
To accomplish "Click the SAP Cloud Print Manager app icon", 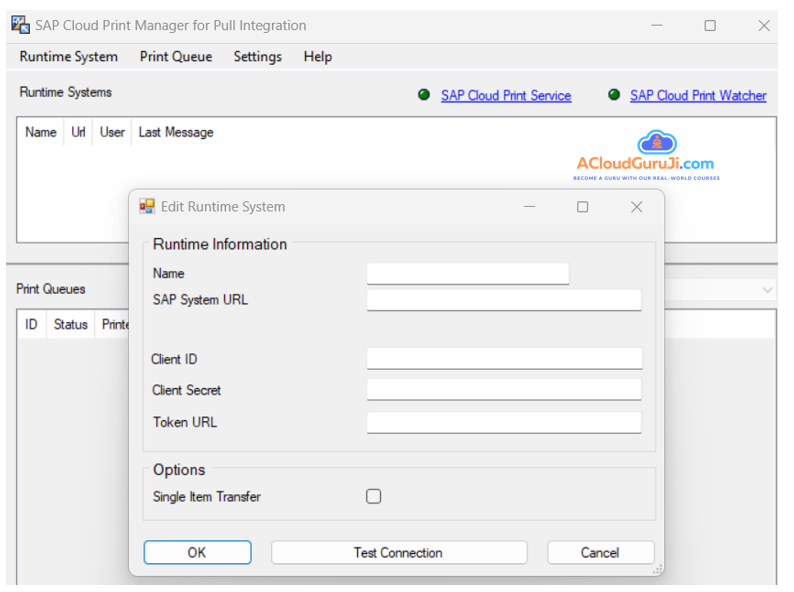I will [x=20, y=25].
